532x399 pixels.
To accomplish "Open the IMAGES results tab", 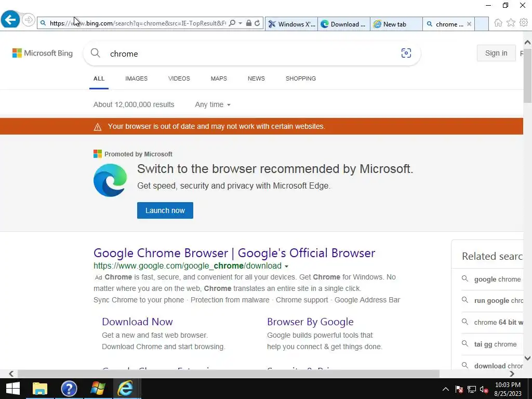I will pos(137,78).
